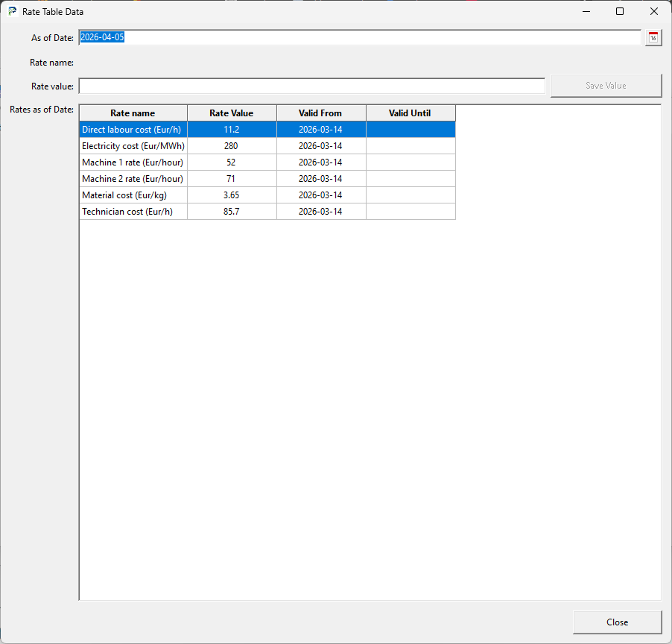This screenshot has width=672, height=644.
Task: Select the Machine 1 rate row
Action: pyautogui.click(x=133, y=162)
